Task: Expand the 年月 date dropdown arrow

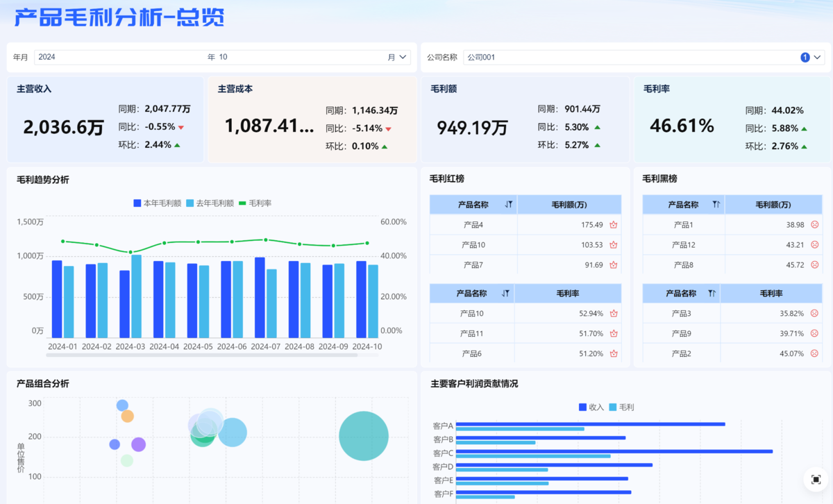Action: coord(403,58)
